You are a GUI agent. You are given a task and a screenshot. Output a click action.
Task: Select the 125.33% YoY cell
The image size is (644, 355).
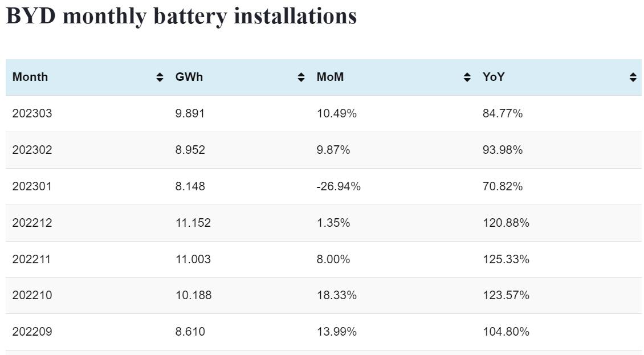(x=506, y=259)
